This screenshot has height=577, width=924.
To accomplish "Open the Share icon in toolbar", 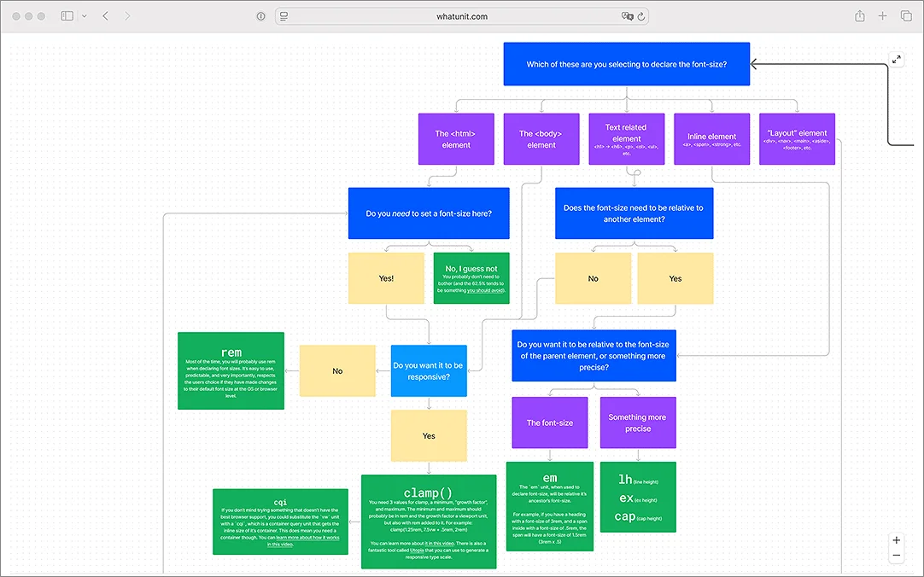I will point(860,16).
